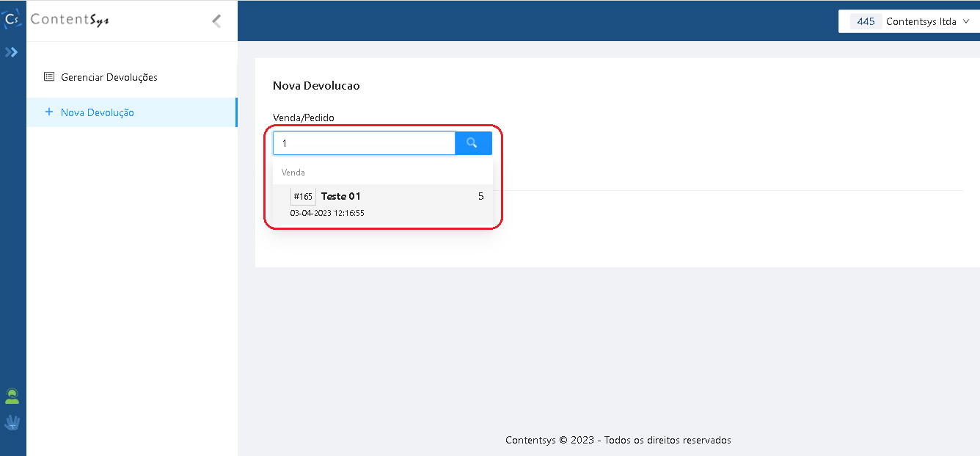Focus the Venda/Pedido search input
The width and height of the screenshot is (980, 456).
(x=364, y=143)
